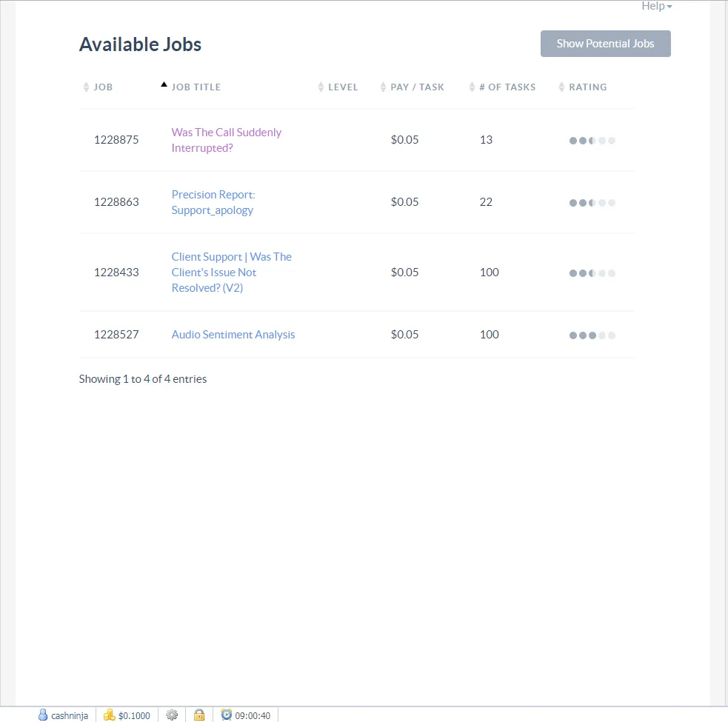Click the 13 tasks count cell
This screenshot has width=728, height=722.
pos(486,140)
